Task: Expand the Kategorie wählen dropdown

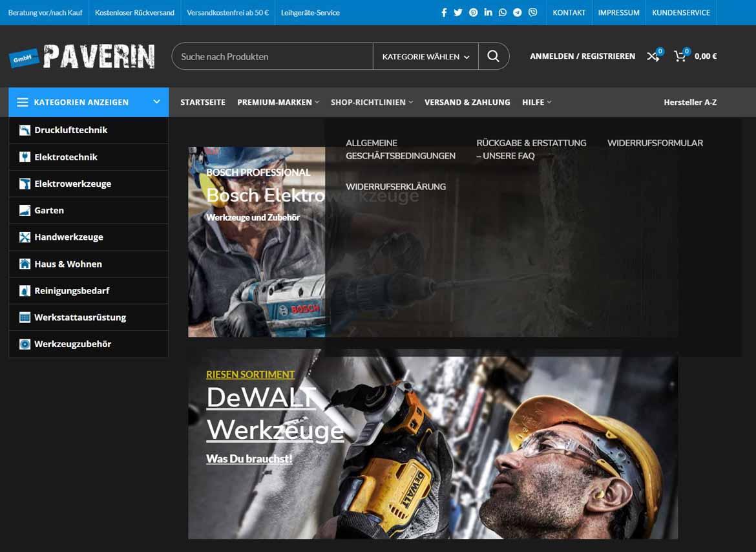Action: click(x=425, y=56)
